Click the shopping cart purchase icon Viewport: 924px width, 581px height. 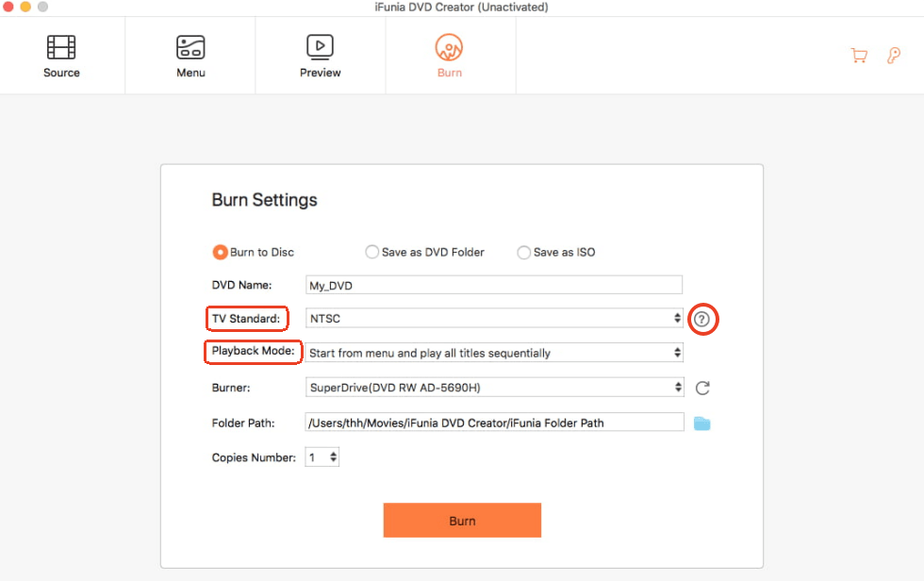click(x=859, y=56)
